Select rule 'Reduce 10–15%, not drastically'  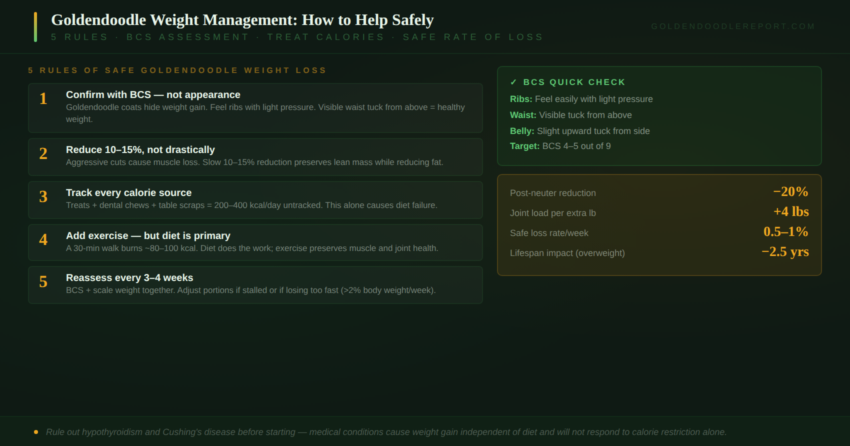[x=255, y=157]
